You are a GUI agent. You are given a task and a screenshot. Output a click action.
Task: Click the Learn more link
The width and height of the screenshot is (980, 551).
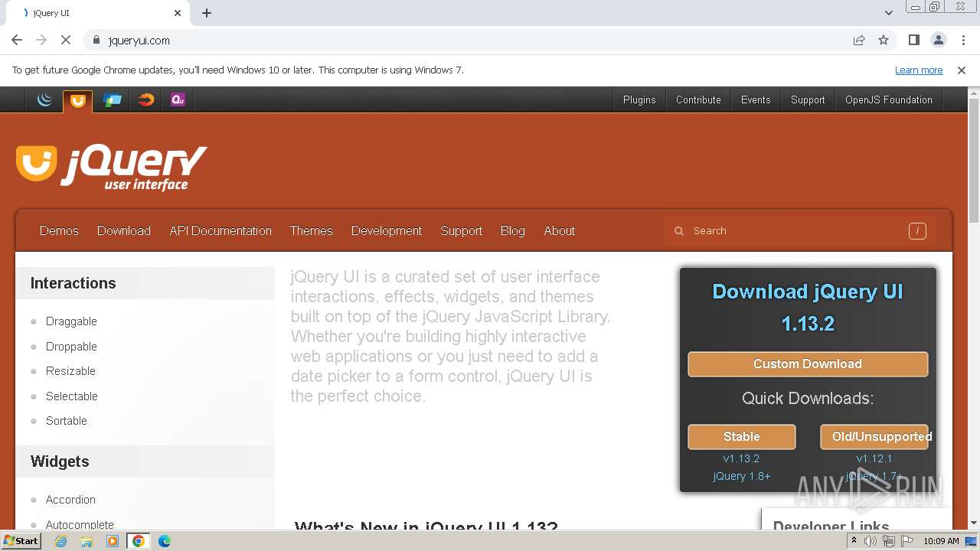919,70
